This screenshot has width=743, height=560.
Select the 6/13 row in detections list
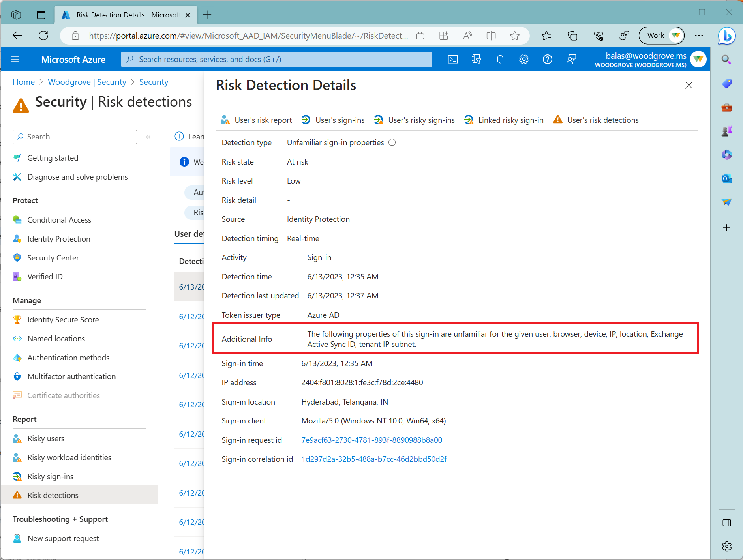[x=190, y=287]
